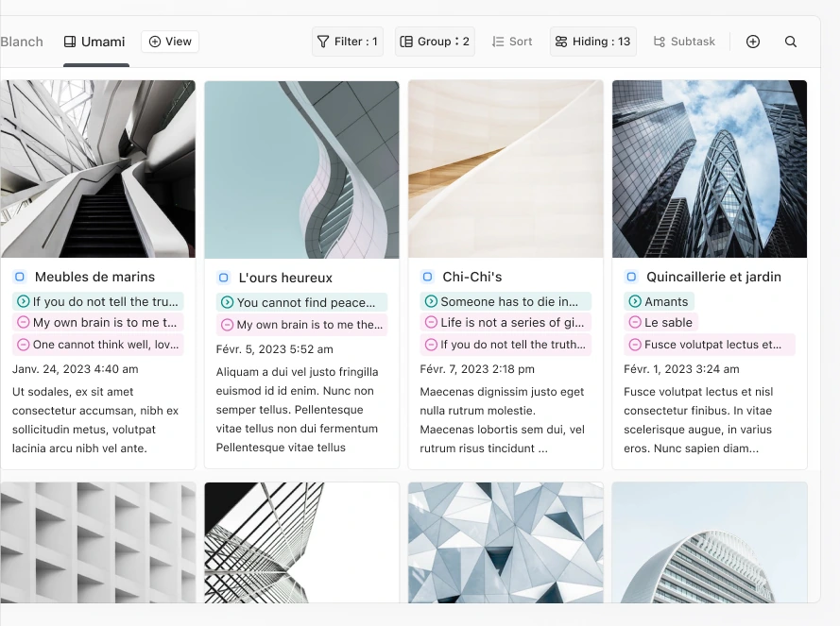Click the pink minus icon on 'One cannot think well'
This screenshot has height=626, width=840.
pos(23,345)
